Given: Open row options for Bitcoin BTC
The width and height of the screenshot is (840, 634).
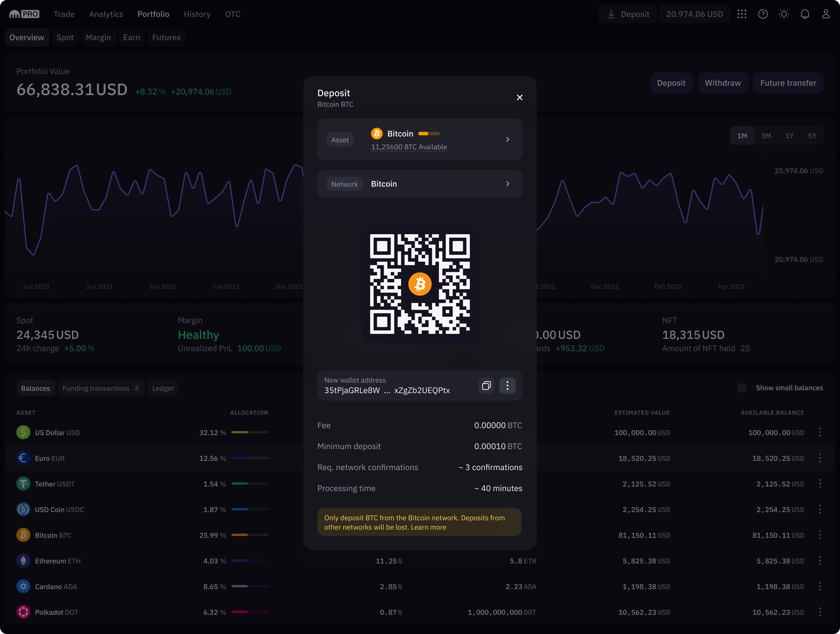Looking at the screenshot, I should pos(820,535).
